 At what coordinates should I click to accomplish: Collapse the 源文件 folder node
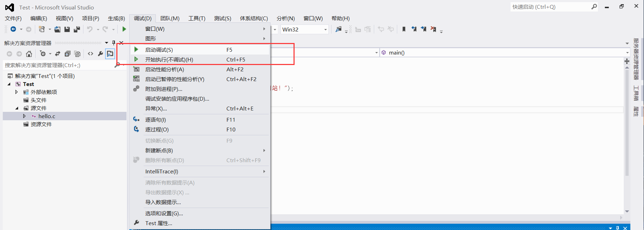(16, 108)
